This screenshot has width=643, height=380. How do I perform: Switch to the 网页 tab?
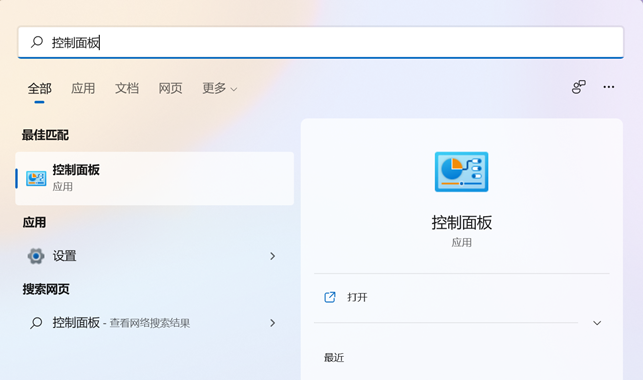coord(170,88)
